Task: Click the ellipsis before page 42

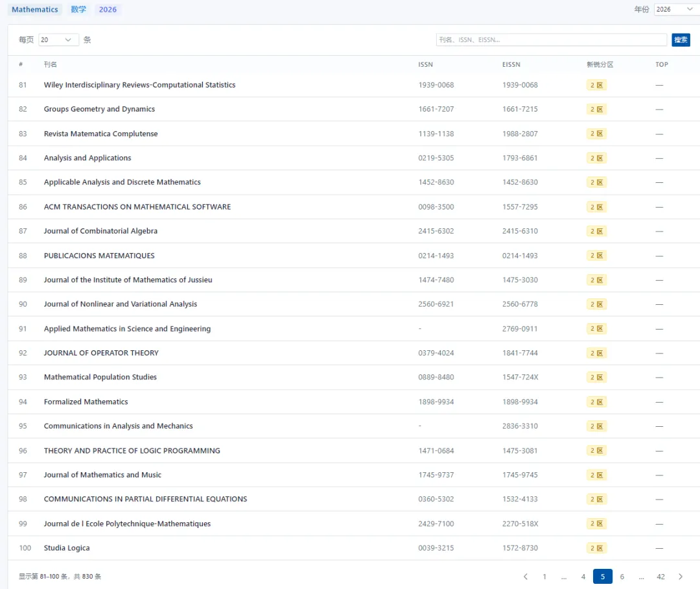Action: 641,577
